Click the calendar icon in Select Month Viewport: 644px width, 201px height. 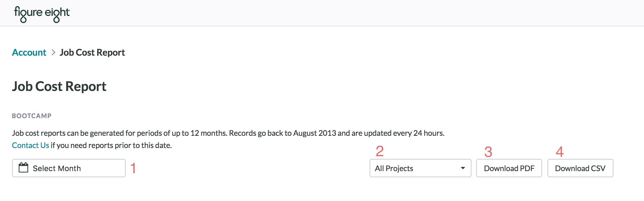(23, 167)
